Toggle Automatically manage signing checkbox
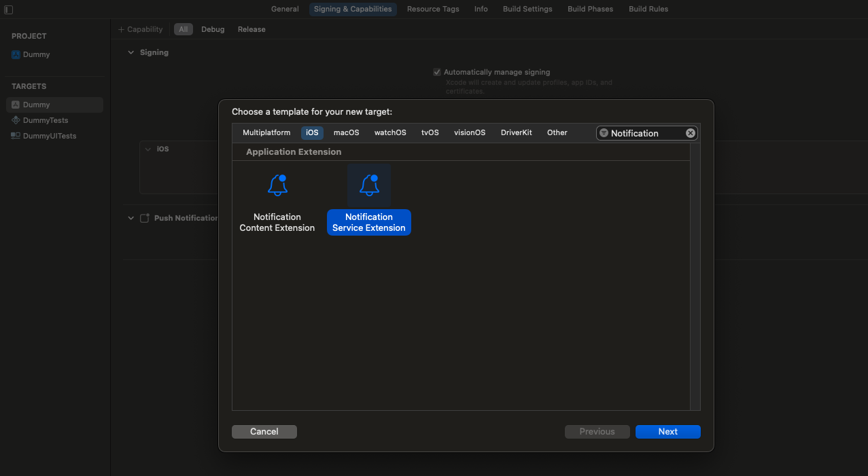Image resolution: width=868 pixels, height=476 pixels. point(437,72)
